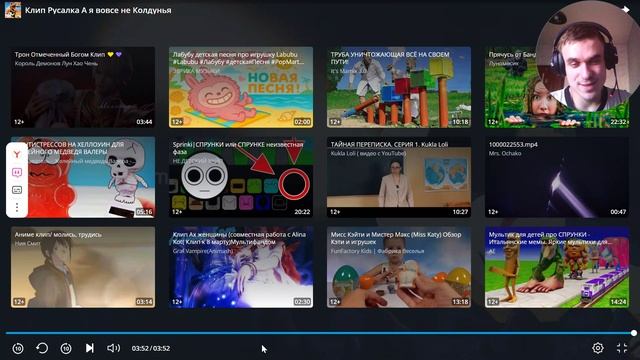The height and width of the screenshot is (360, 640).
Task: Click the pink chat bubble icon in floating panel
Action: [17, 173]
